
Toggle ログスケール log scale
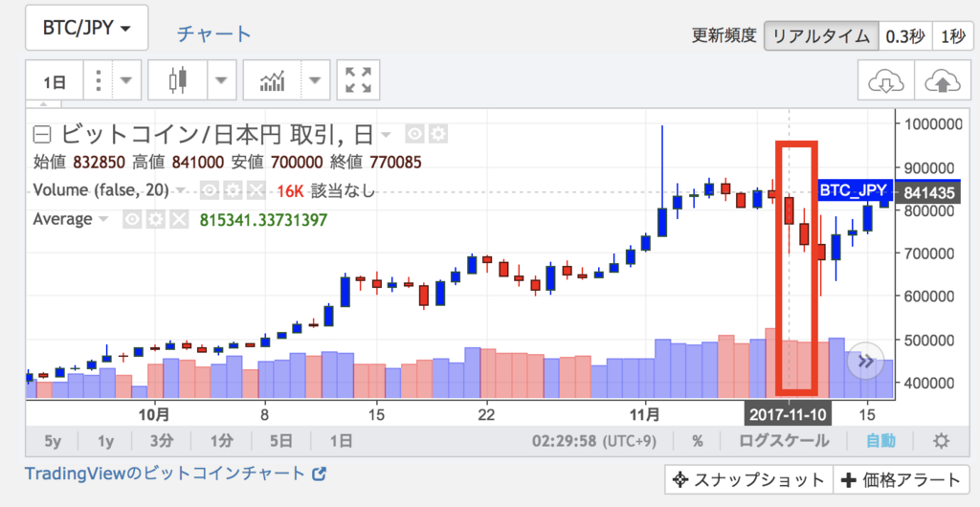click(x=784, y=441)
